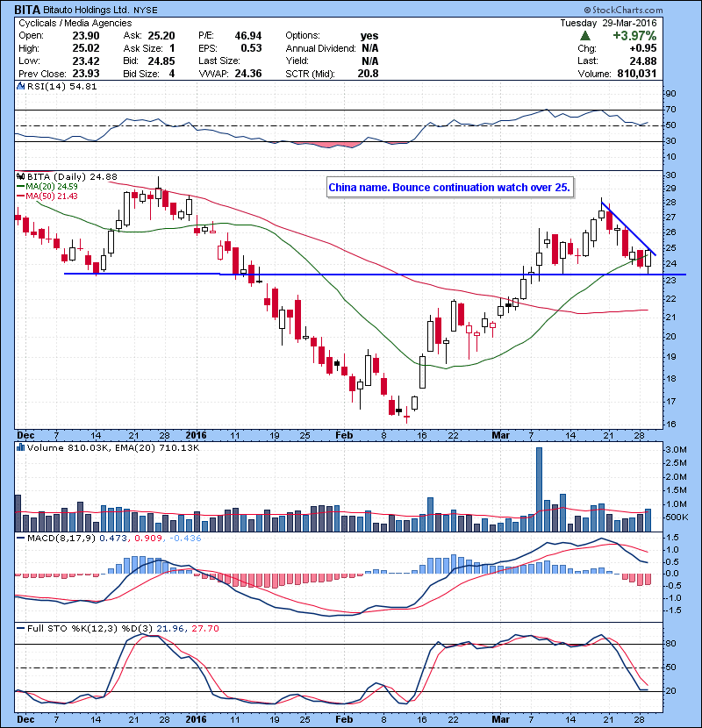
Task: Click the Bid value 24.85
Action: (161, 61)
